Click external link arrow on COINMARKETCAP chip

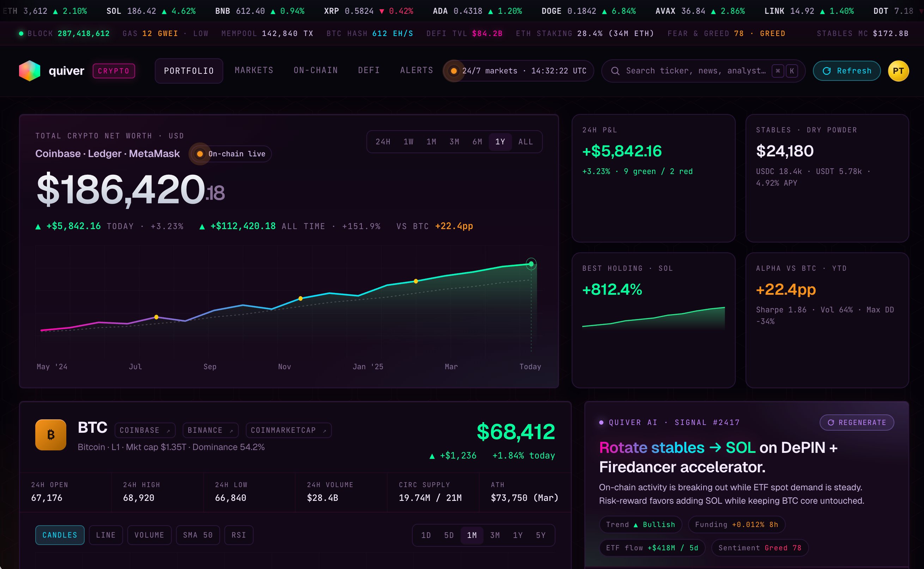click(324, 431)
